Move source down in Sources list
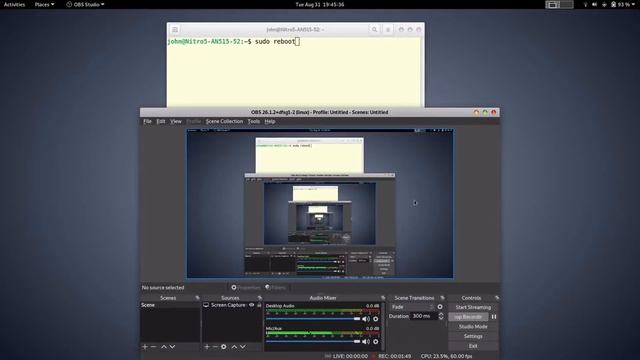 click(x=243, y=347)
